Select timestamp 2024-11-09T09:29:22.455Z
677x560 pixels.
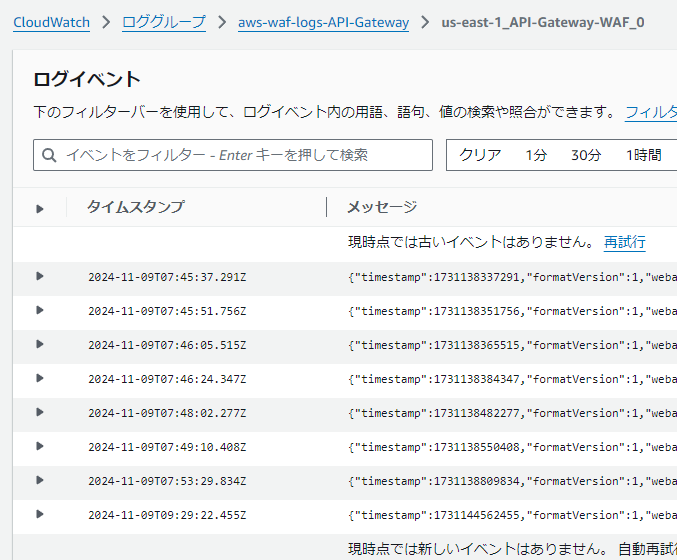(167, 516)
